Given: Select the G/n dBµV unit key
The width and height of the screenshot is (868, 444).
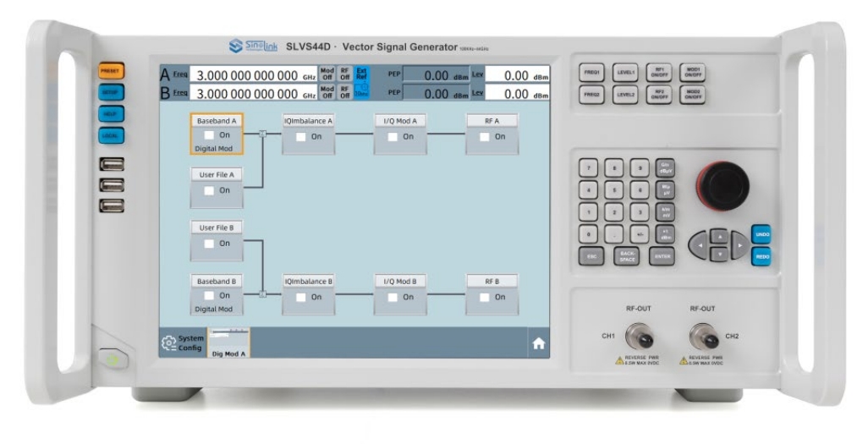Looking at the screenshot, I should coord(665,167).
